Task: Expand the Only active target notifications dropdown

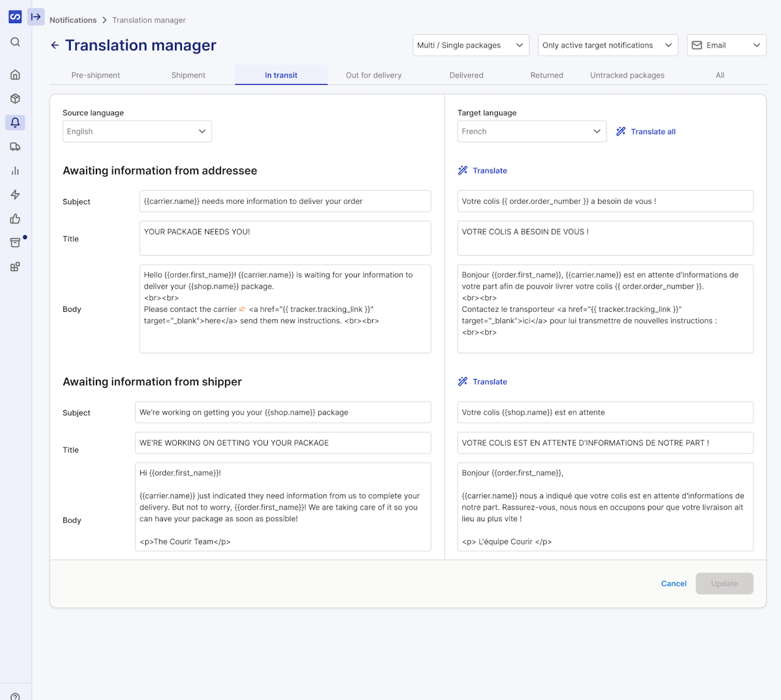Action: coord(608,45)
